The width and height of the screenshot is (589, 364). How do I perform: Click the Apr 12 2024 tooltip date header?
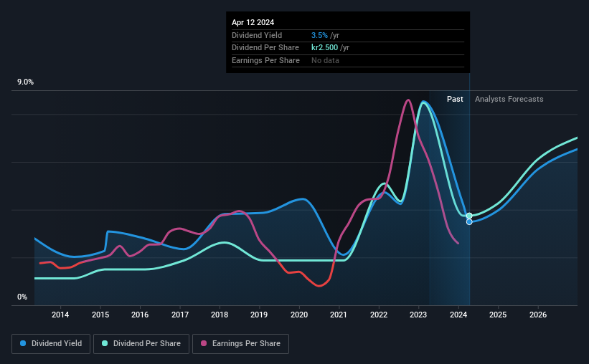(253, 22)
